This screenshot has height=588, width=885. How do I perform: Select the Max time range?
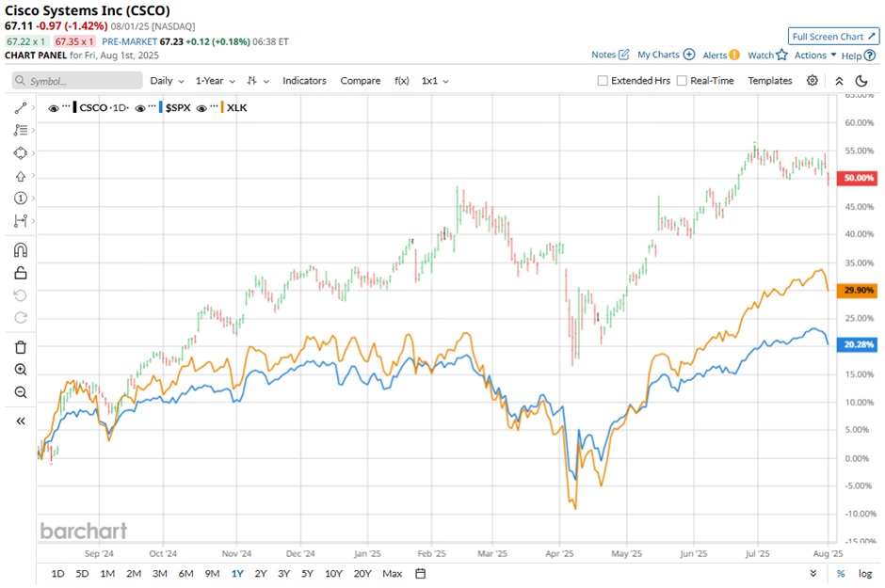[x=393, y=573]
